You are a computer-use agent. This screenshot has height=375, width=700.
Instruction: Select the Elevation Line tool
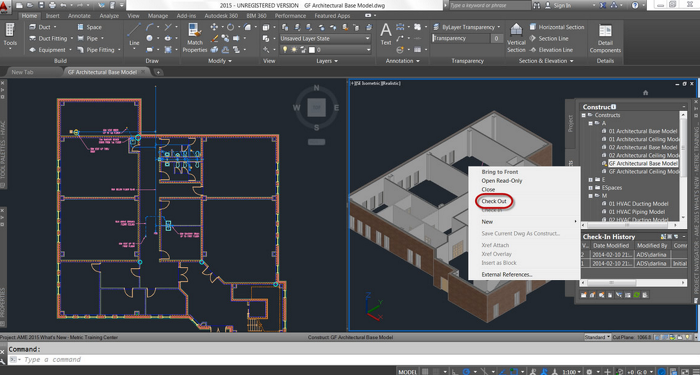click(551, 50)
